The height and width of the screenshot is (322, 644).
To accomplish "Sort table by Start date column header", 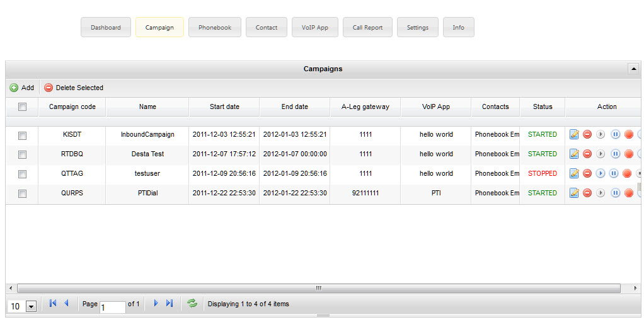I will coord(224,107).
